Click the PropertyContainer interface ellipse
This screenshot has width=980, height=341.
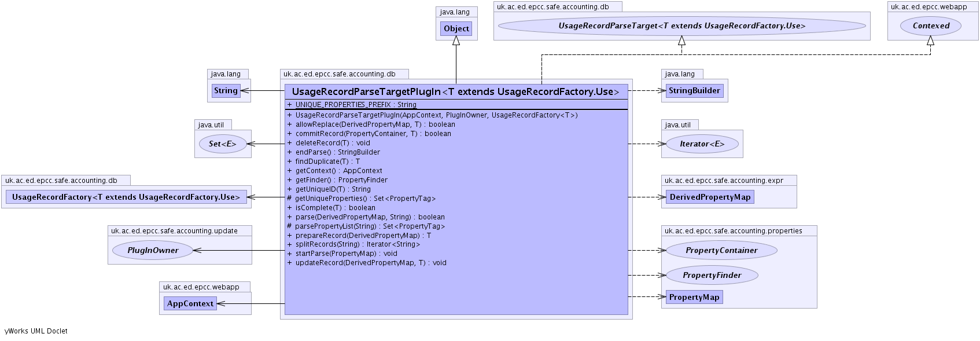click(x=721, y=251)
